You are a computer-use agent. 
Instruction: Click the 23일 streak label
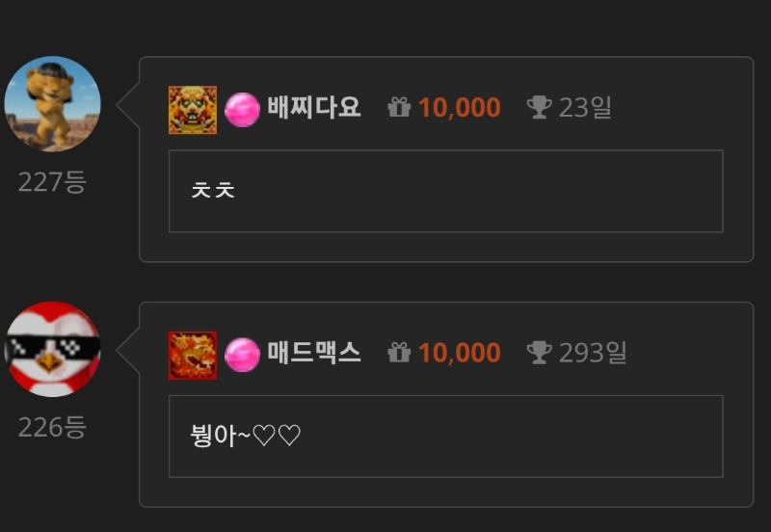tap(585, 107)
